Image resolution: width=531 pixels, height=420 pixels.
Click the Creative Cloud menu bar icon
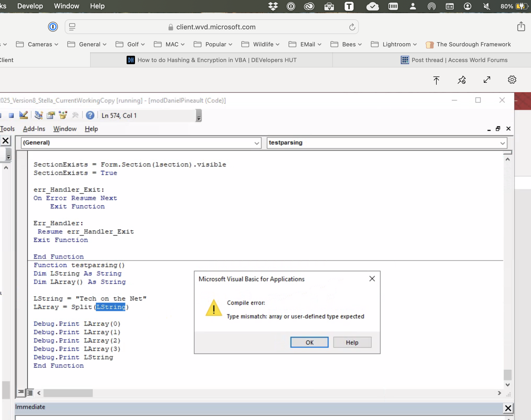pos(309,6)
